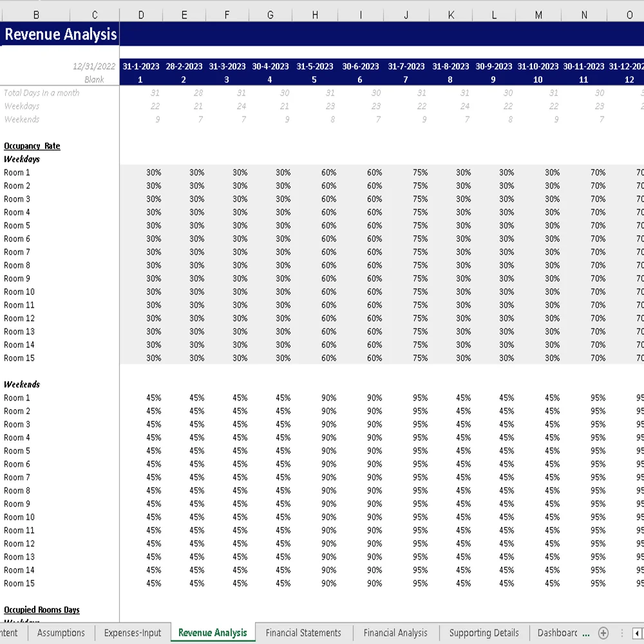Image resolution: width=644 pixels, height=644 pixels.
Task: Switch to the Assumptions sheet tab
Action: (61, 633)
